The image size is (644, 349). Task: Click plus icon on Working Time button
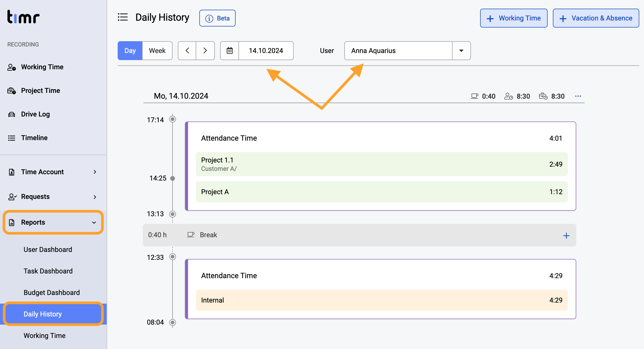(490, 18)
